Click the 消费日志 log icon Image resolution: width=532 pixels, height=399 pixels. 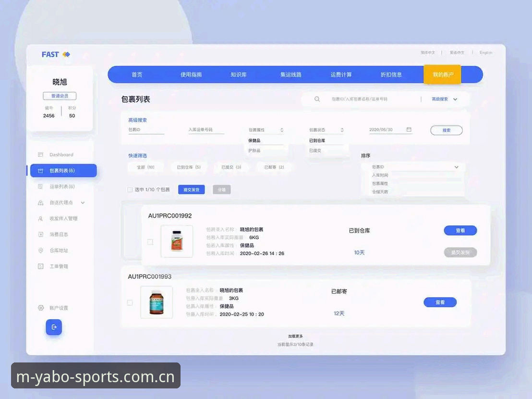[x=40, y=235]
